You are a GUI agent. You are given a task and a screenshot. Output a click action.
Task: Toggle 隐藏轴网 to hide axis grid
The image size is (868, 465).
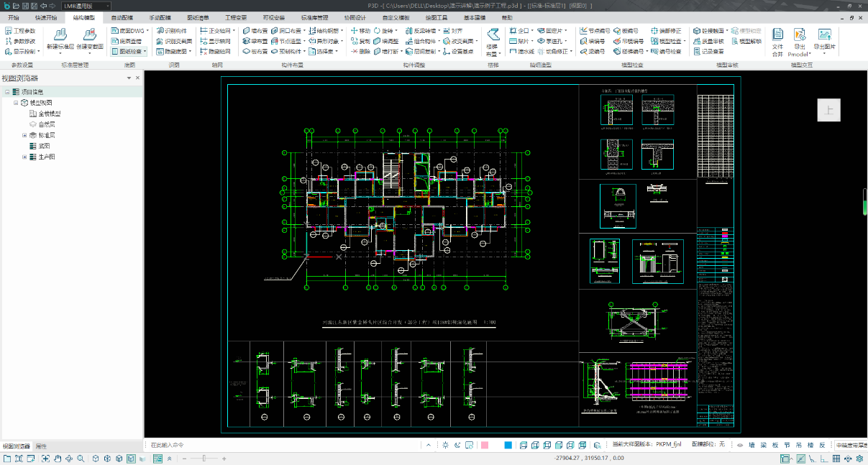coord(214,52)
